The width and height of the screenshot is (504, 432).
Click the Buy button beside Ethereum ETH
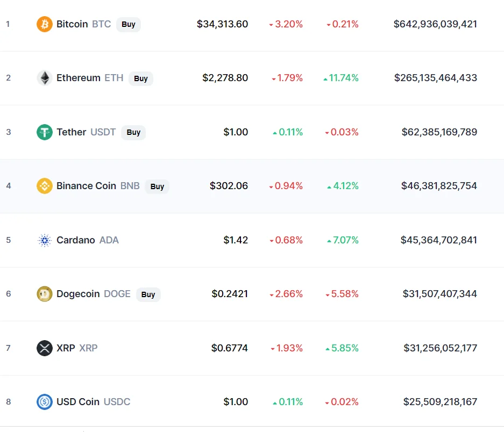141,78
